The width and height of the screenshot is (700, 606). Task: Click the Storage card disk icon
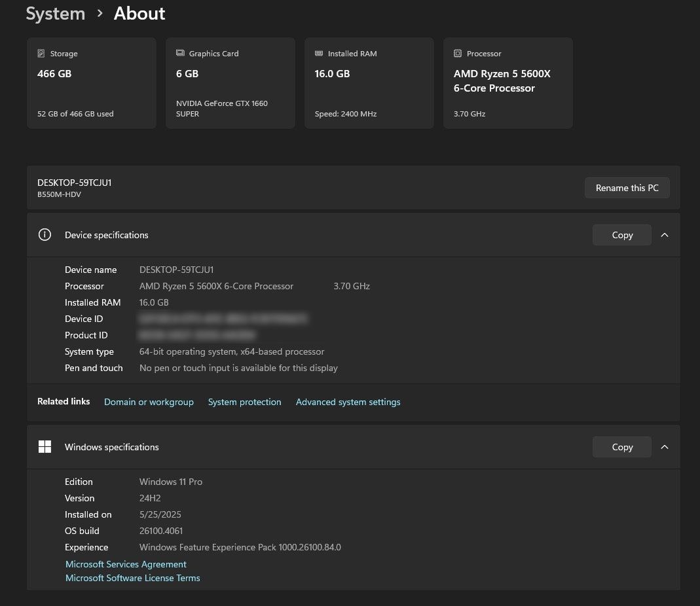pos(41,54)
